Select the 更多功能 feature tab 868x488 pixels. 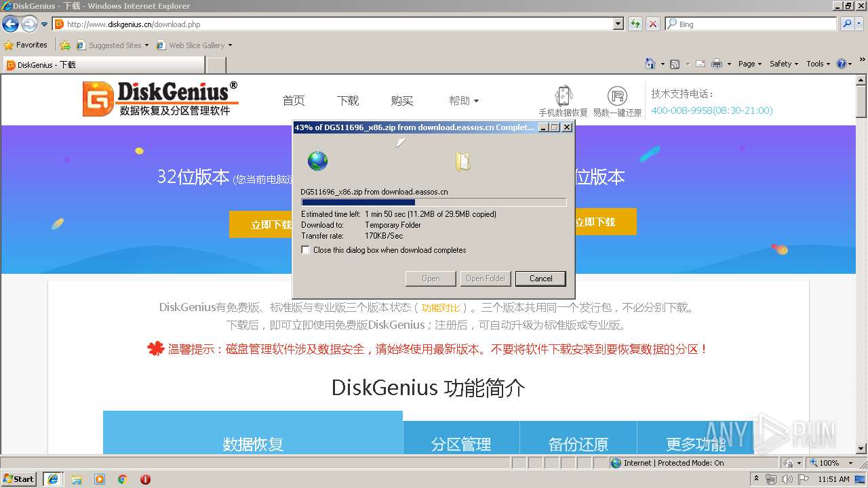(x=696, y=438)
